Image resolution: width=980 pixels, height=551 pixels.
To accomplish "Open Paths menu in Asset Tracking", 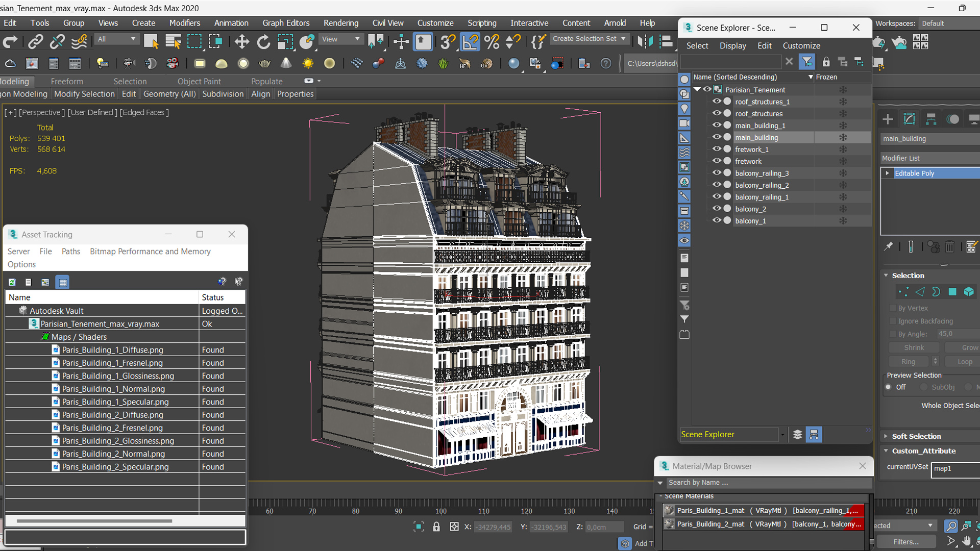I will point(71,252).
